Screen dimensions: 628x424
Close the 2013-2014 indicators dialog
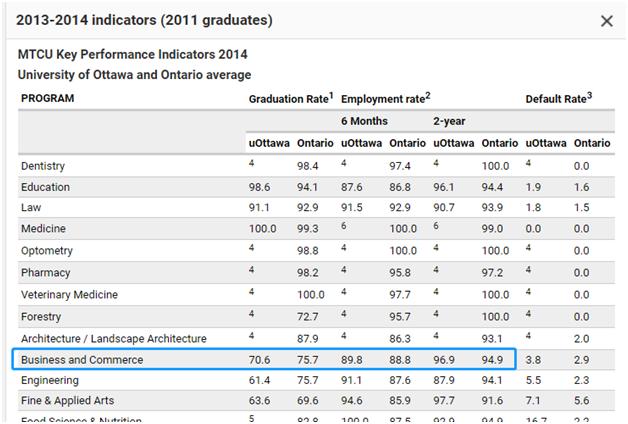pos(606,21)
